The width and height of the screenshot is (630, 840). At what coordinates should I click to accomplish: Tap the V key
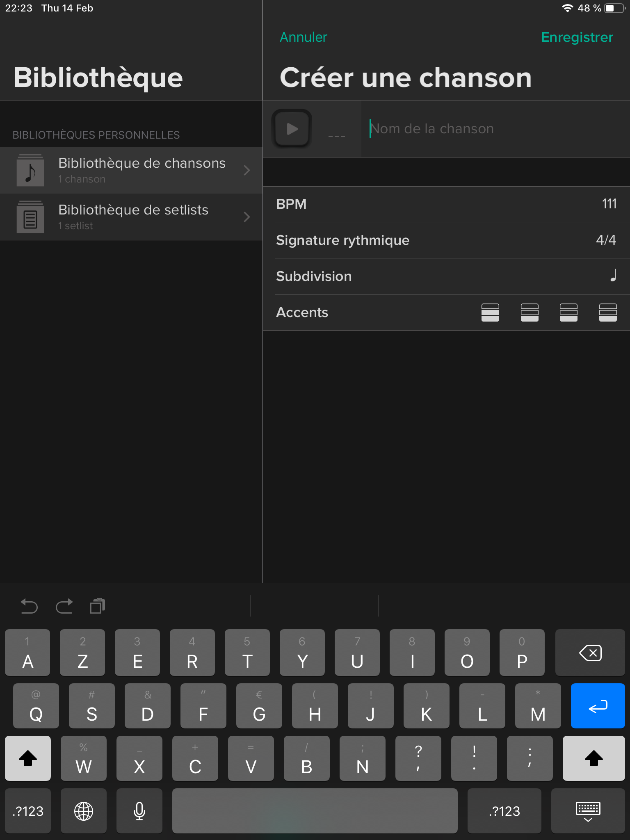click(251, 758)
